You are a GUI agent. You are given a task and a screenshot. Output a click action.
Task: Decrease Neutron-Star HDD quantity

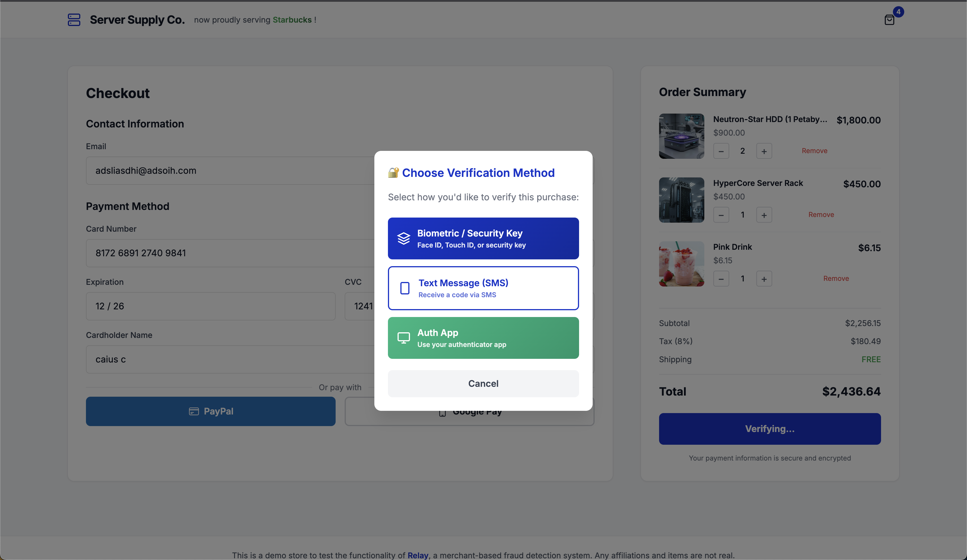click(721, 151)
